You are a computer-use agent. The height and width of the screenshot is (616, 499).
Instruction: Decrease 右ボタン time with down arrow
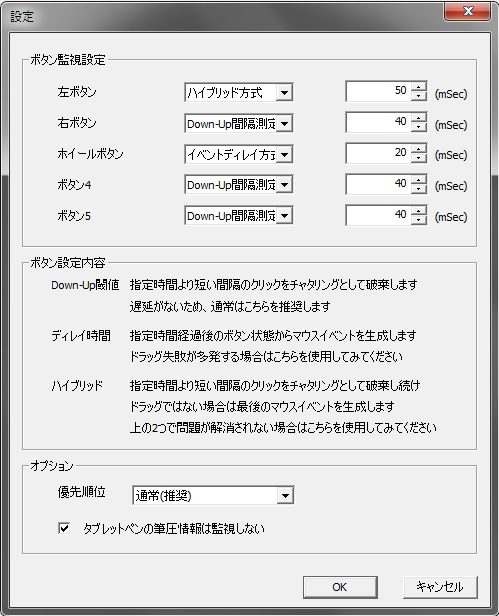pos(419,127)
